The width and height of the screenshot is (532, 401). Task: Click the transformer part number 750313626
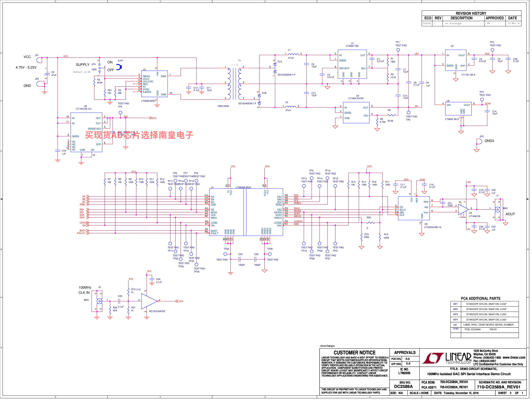point(224,107)
